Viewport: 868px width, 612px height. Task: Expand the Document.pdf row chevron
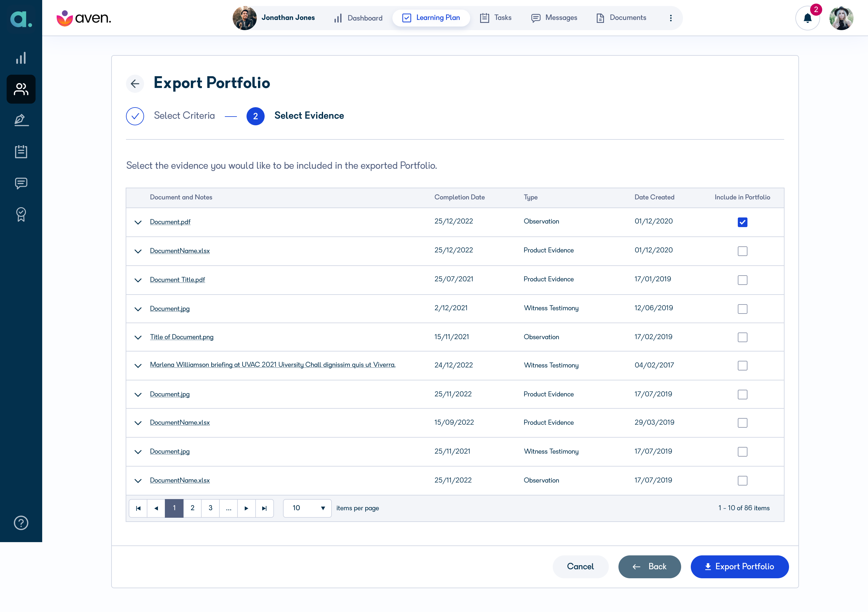tap(138, 223)
